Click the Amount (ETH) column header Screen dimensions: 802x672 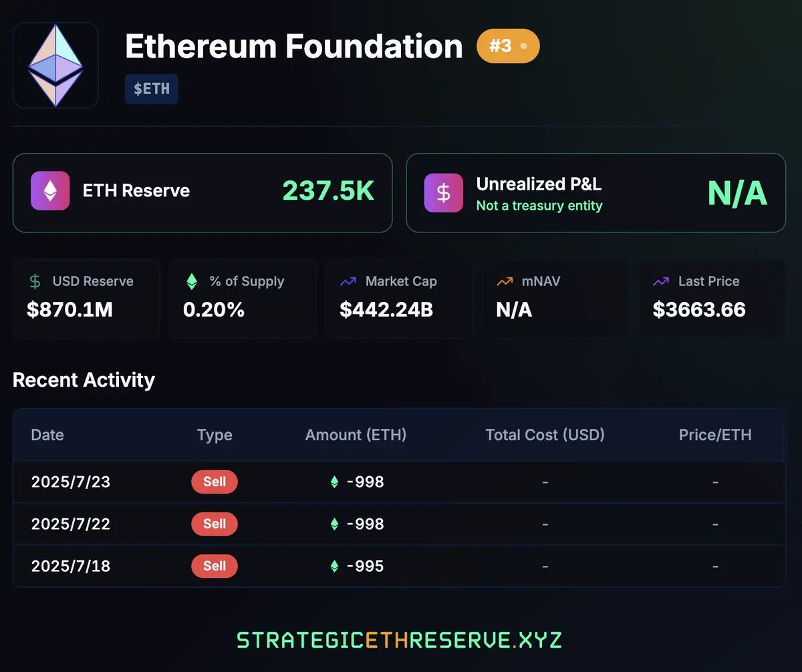[x=356, y=435]
